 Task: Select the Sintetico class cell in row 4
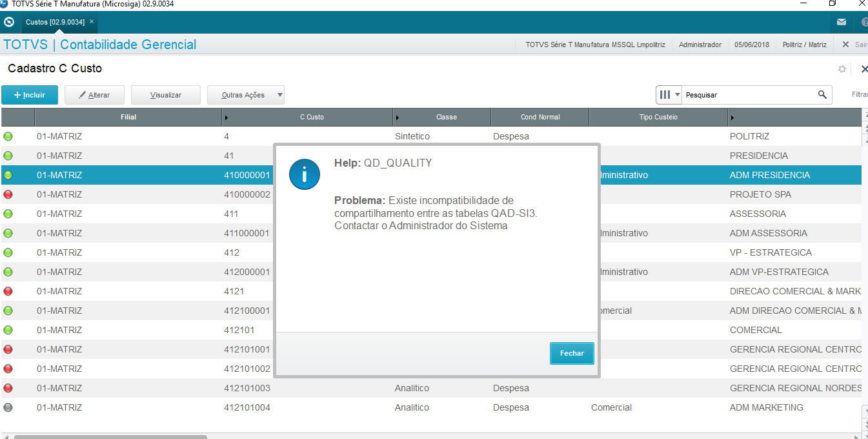412,136
